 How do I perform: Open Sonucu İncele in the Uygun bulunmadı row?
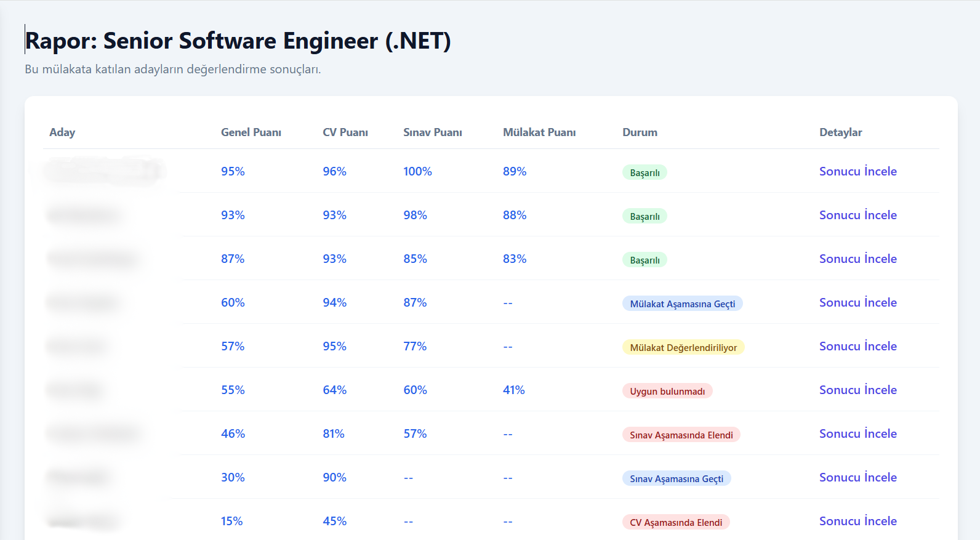pos(857,390)
